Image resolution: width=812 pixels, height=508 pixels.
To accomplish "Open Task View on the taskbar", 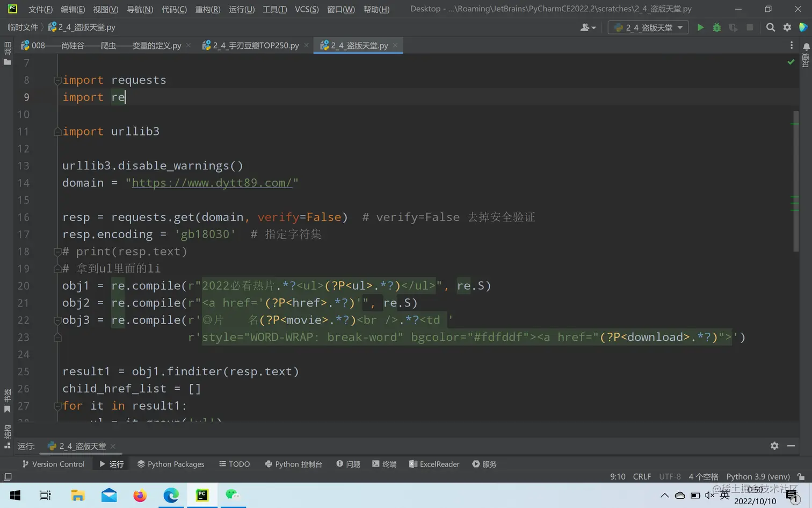I will [46, 495].
